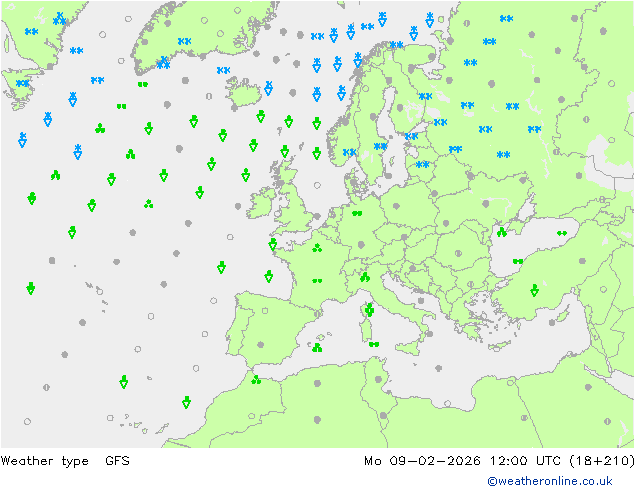
Task: Click the green rain symbol over Germany
Action: tap(357, 213)
